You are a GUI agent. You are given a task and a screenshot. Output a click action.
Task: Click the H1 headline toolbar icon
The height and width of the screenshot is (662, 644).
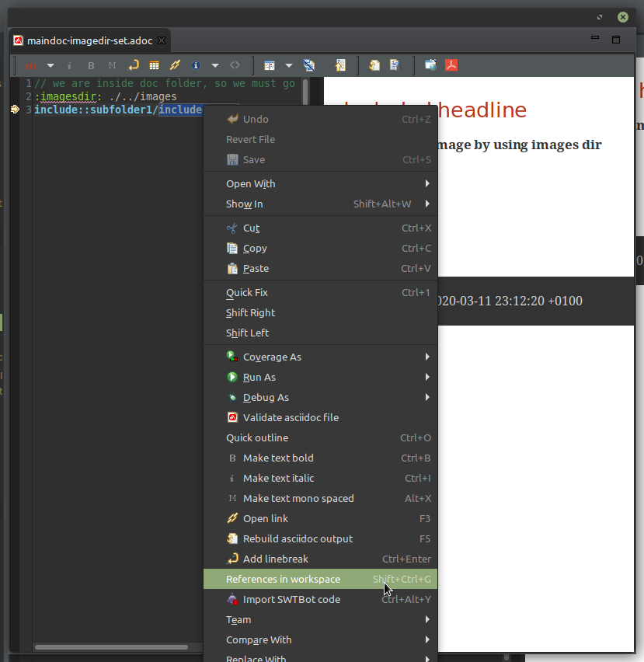click(x=31, y=65)
